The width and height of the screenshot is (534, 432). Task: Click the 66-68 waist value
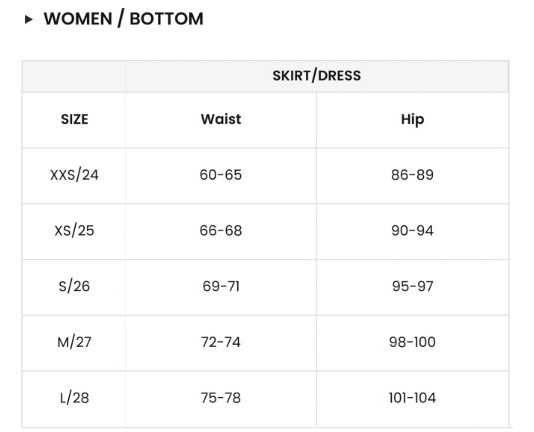(x=221, y=231)
